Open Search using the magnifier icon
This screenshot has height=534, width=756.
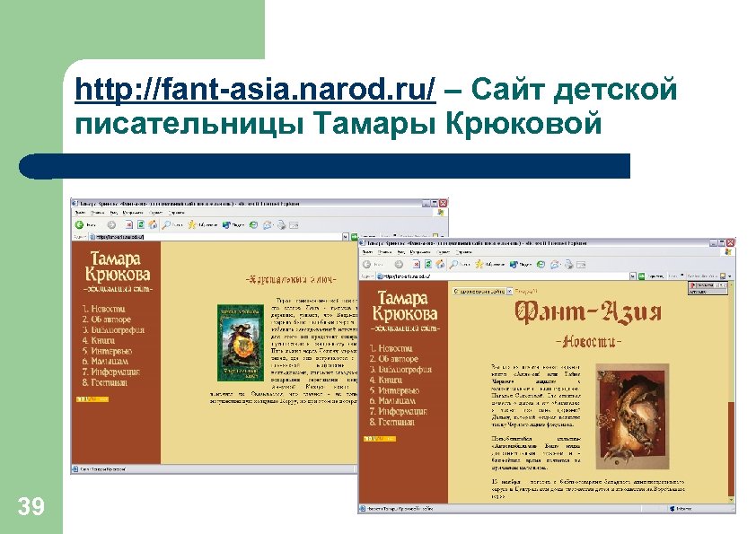[453, 263]
